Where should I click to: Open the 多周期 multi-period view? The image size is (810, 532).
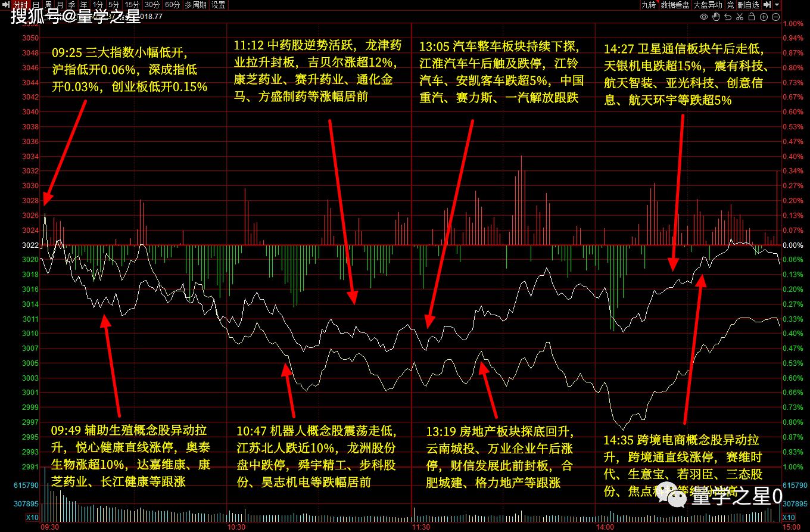[195, 5]
